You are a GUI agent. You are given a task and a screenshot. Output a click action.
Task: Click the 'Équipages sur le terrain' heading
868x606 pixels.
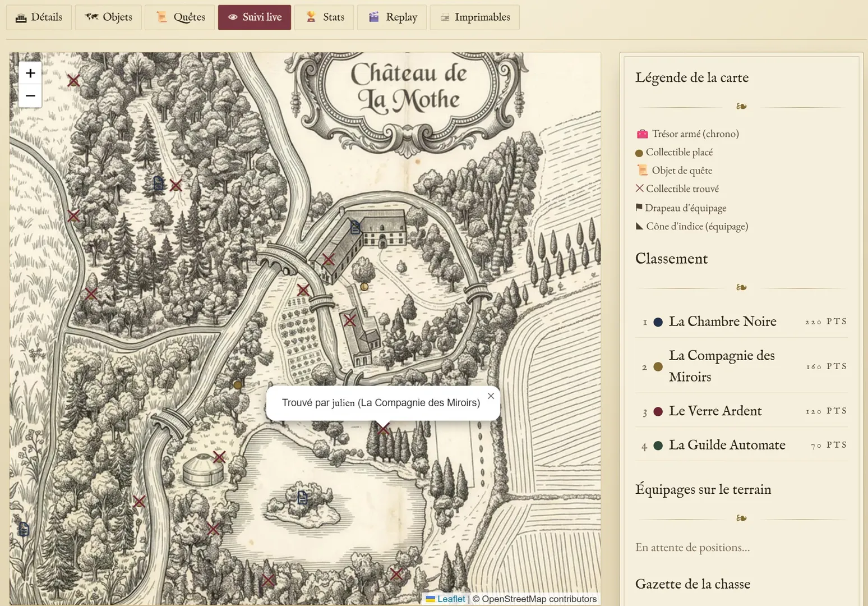(x=703, y=489)
